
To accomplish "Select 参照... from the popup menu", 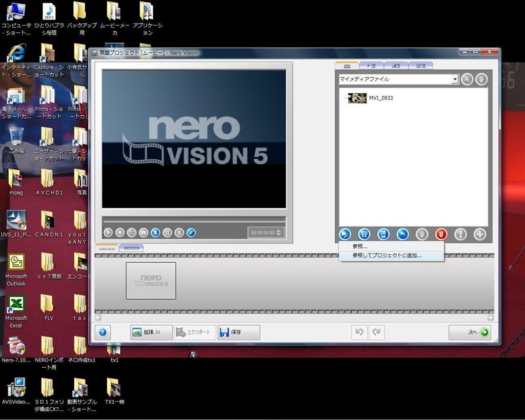I will tap(360, 246).
